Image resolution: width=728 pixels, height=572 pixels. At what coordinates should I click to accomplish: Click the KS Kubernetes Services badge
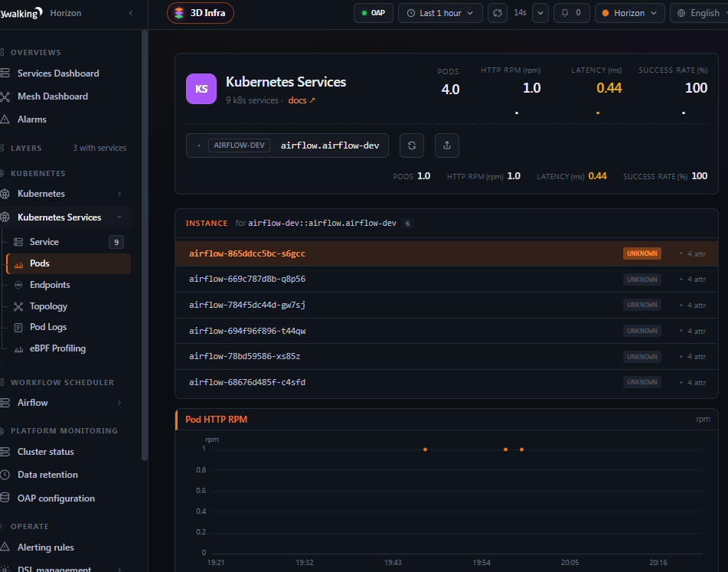click(x=201, y=89)
